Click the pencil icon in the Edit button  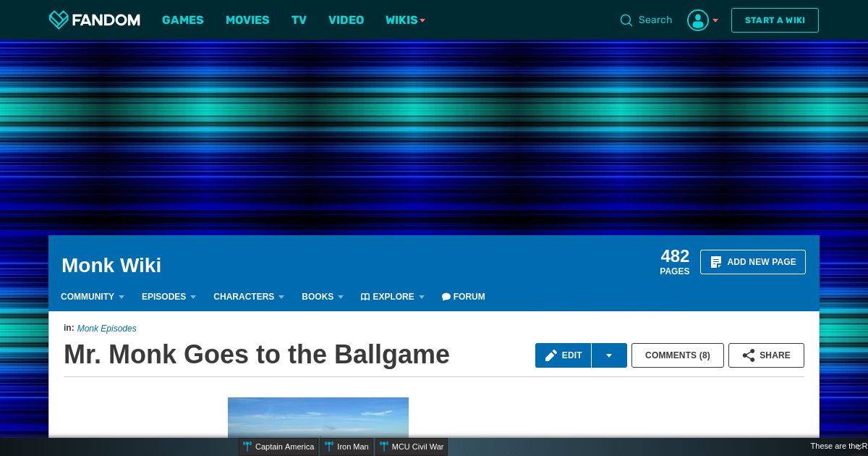(551, 355)
